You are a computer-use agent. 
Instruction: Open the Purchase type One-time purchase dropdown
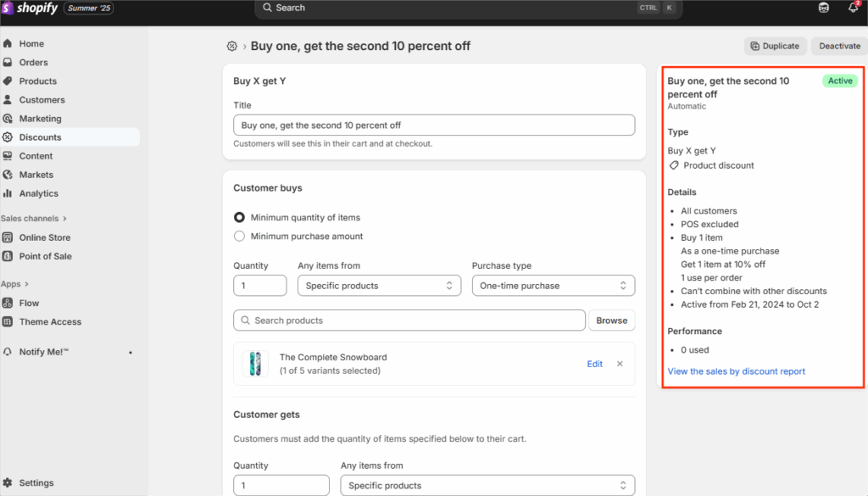(x=553, y=286)
